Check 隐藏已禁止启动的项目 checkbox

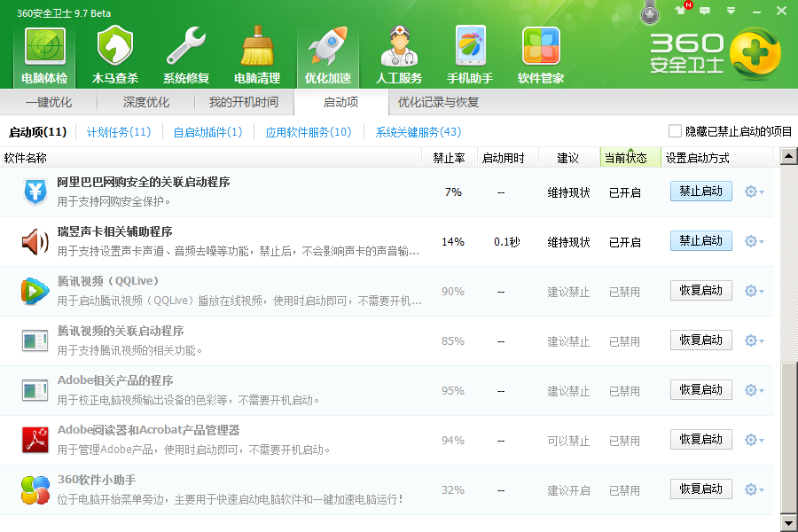675,131
